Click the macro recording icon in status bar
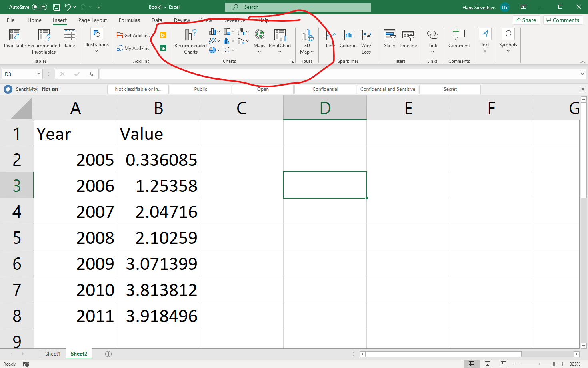Screen dimensions: 588x368 click(26, 364)
